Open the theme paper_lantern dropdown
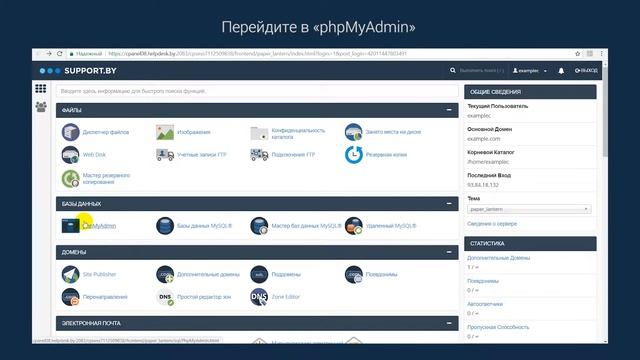This screenshot has width=640, height=360. tap(529, 209)
